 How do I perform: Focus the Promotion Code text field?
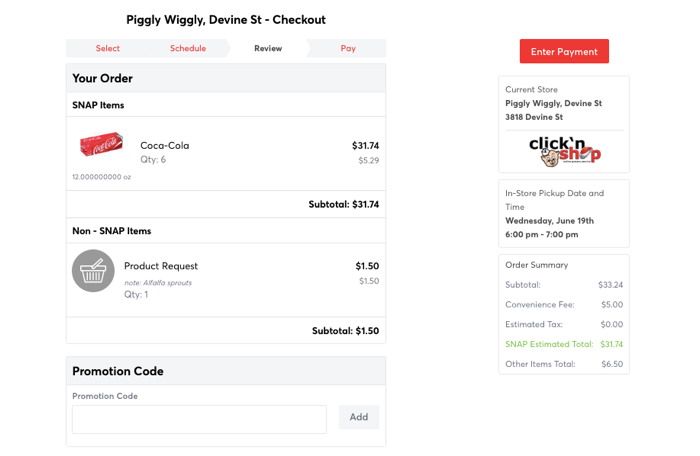pos(199,419)
